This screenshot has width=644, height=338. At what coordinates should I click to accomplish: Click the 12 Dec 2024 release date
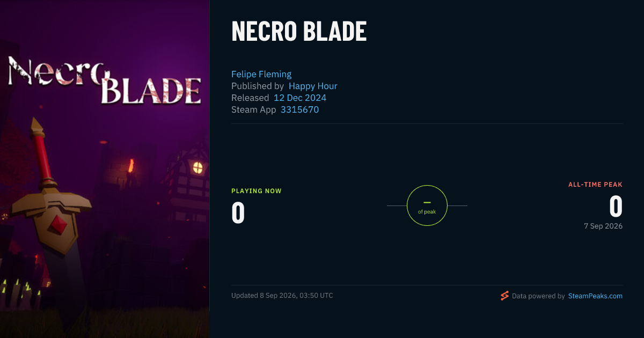pyautogui.click(x=300, y=98)
